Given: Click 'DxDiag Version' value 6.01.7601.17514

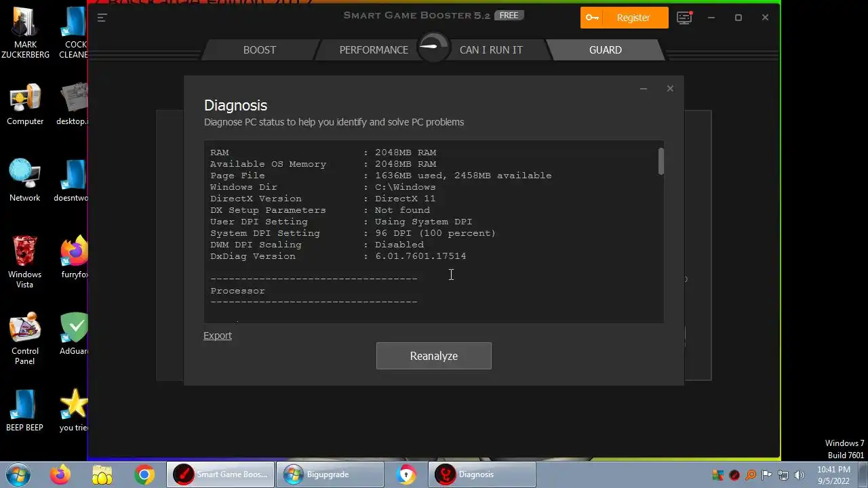Looking at the screenshot, I should pyautogui.click(x=420, y=256).
